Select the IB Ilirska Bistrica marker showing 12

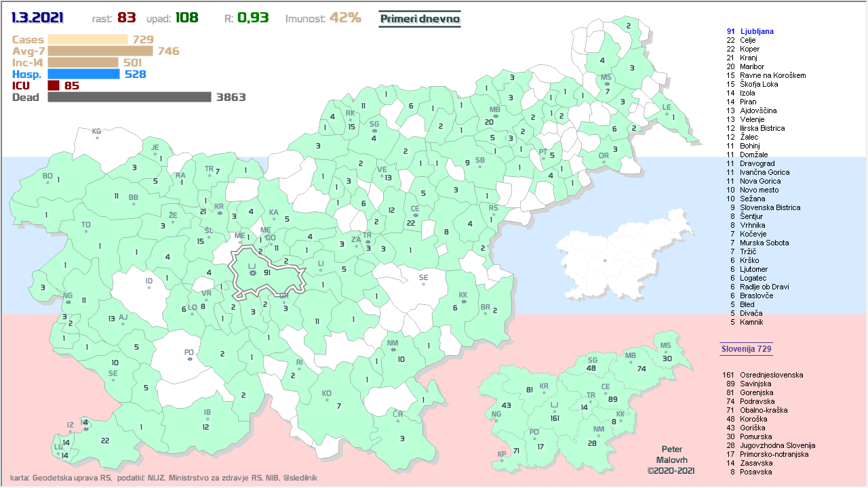click(208, 419)
